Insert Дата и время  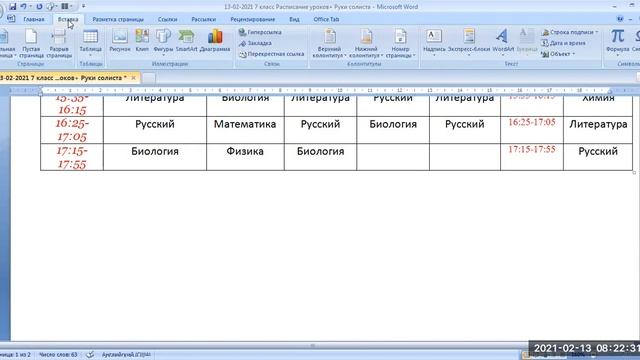click(x=563, y=43)
